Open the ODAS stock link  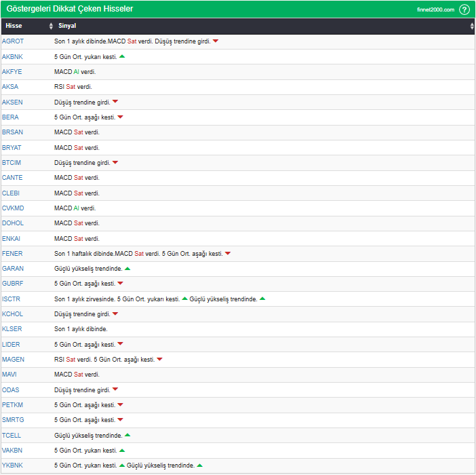click(x=11, y=390)
